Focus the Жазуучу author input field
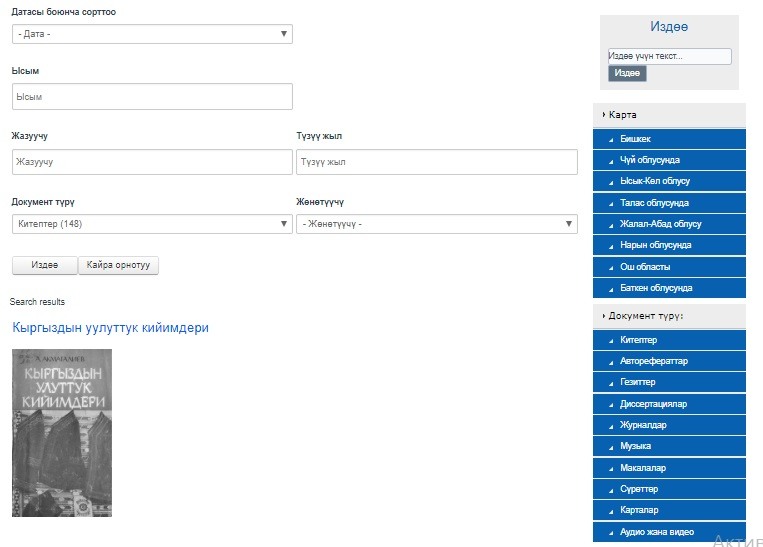Screen dimensions: 763x547 pyautogui.click(x=152, y=162)
